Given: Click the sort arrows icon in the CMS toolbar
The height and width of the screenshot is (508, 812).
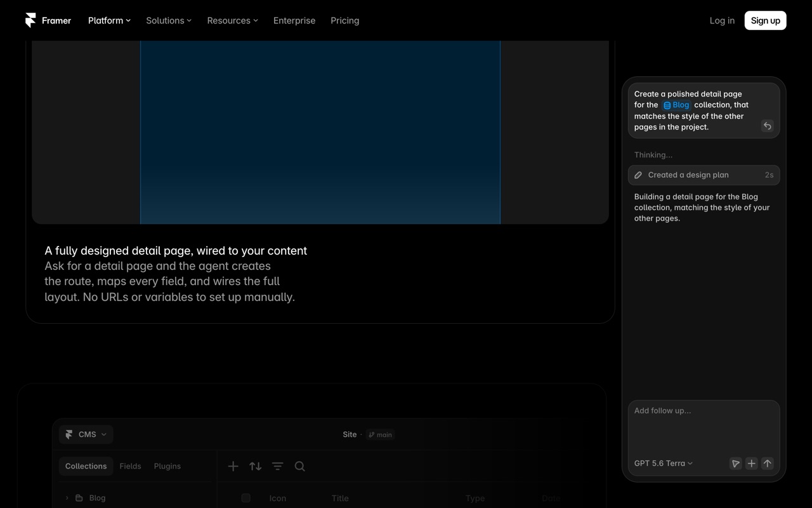Looking at the screenshot, I should pyautogui.click(x=256, y=466).
